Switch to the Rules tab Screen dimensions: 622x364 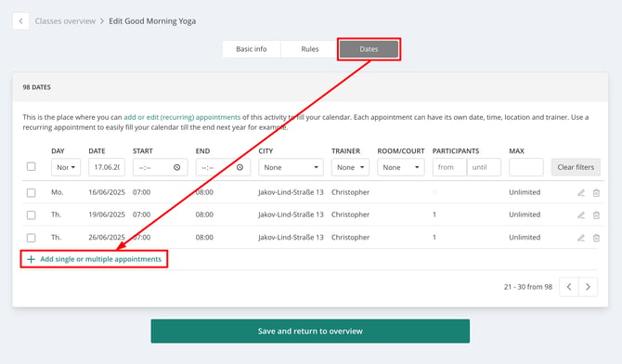[310, 49]
